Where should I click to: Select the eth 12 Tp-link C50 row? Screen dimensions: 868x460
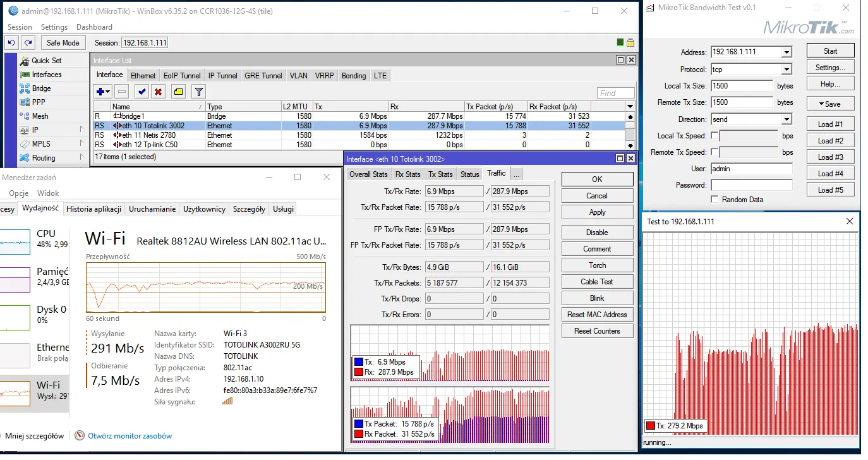359,145
